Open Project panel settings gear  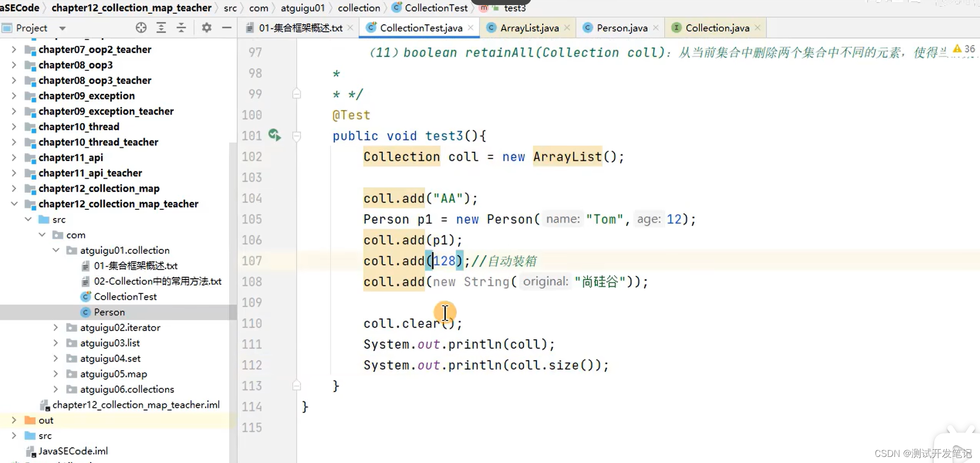click(206, 28)
